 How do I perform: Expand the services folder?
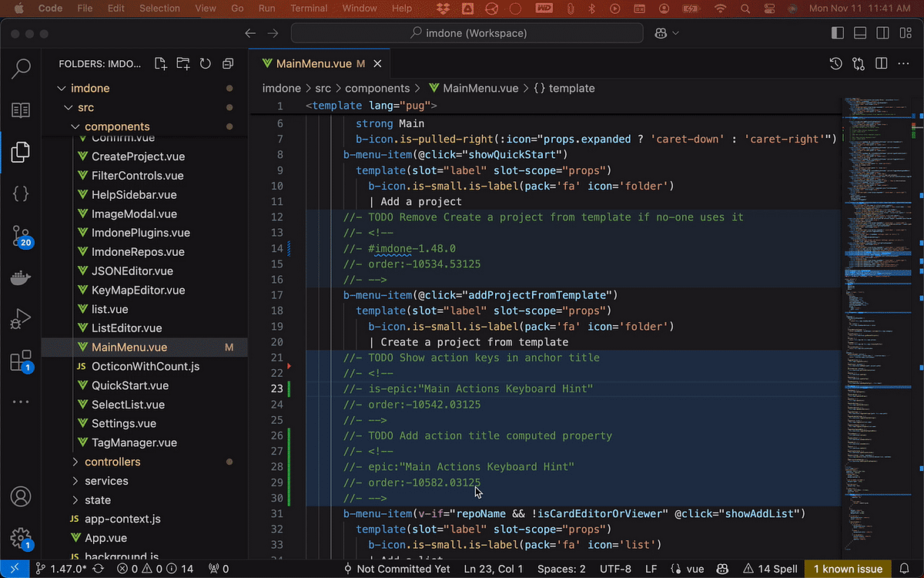tap(75, 481)
